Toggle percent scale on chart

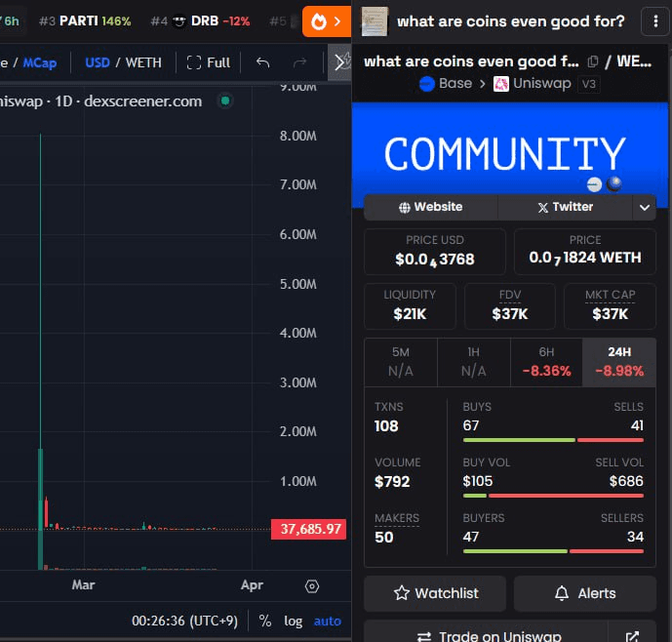point(265,621)
